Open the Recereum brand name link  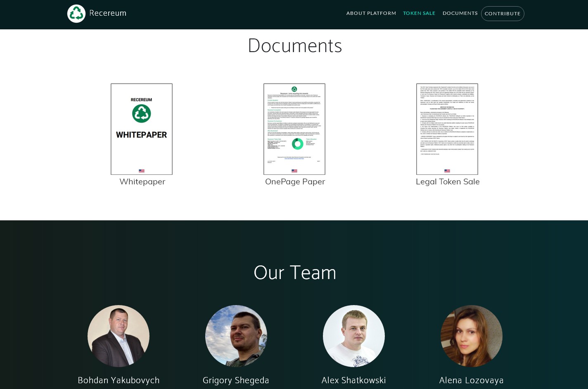point(108,13)
